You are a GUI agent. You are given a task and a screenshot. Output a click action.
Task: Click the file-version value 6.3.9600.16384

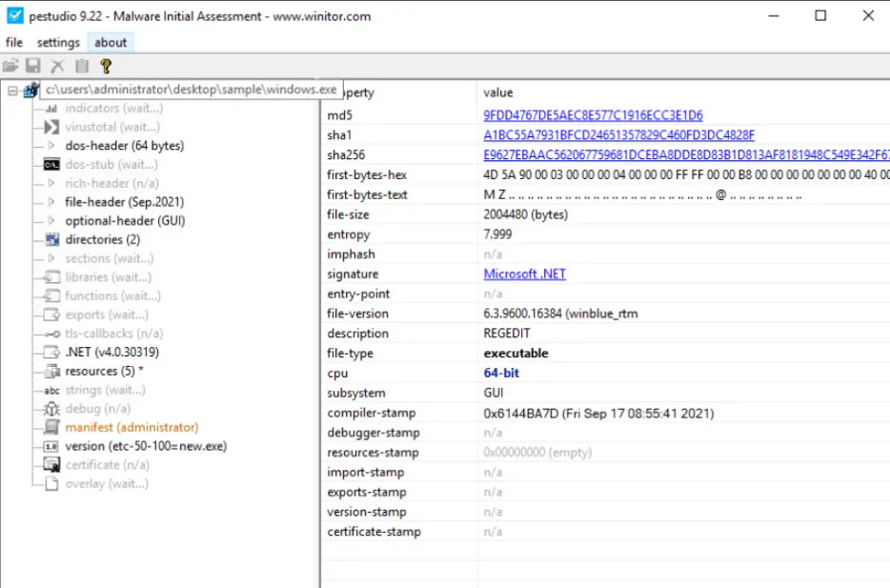click(561, 314)
